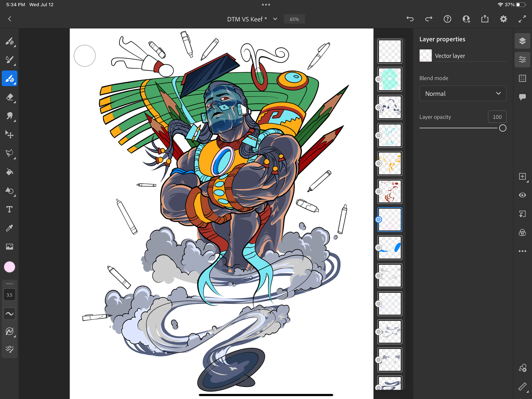532x399 pixels.
Task: Select radio button on teal blob layer
Action: [378, 79]
